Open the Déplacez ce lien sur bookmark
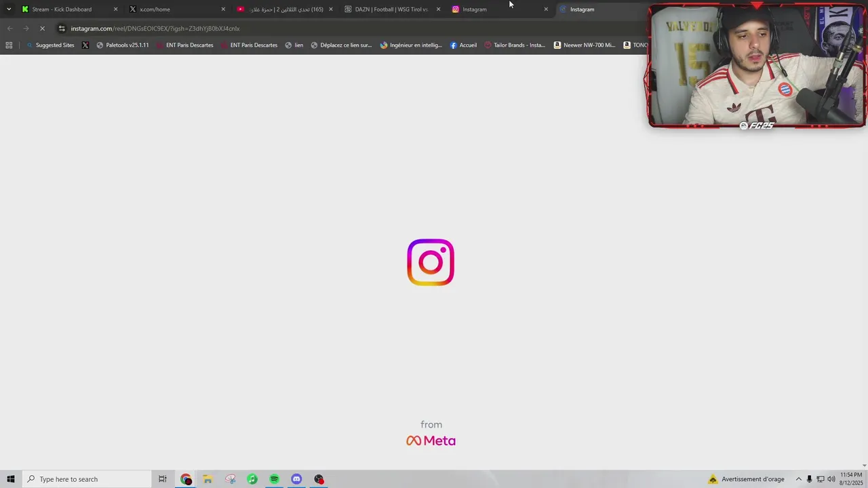This screenshot has width=868, height=488. (340, 45)
